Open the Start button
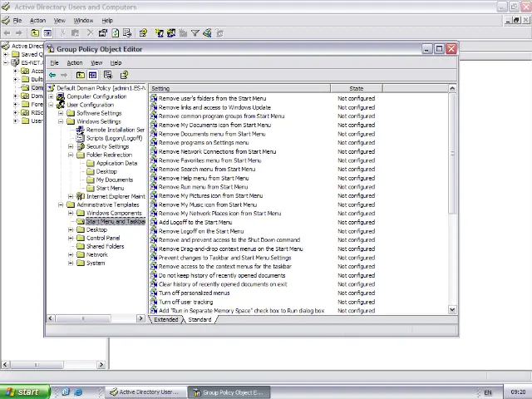532x399 pixels. tap(24, 392)
